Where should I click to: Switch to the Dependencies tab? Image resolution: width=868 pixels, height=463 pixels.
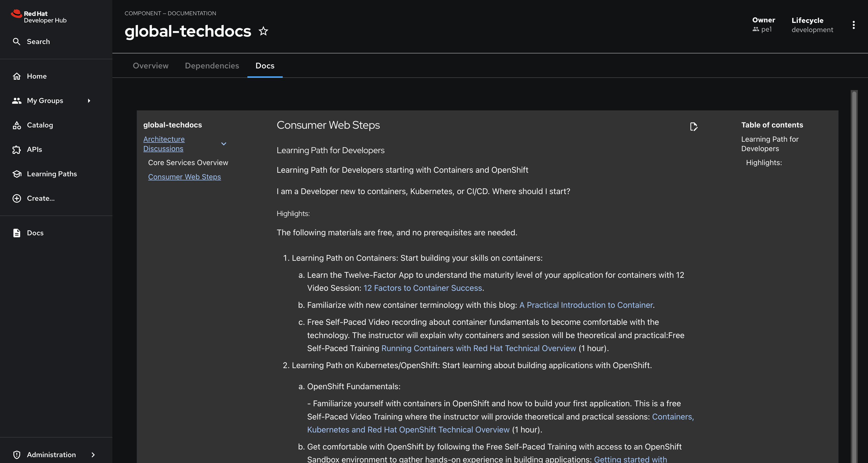coord(212,66)
